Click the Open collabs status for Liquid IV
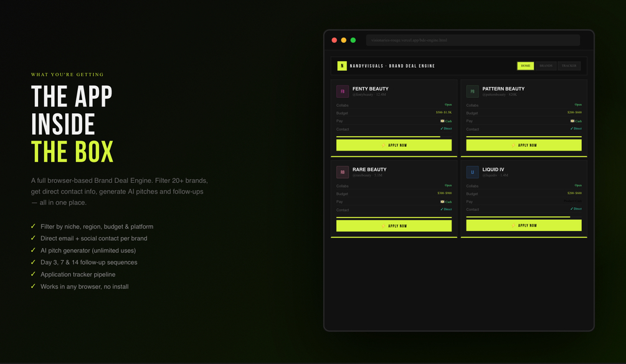Screen dimensions: 626x364 pyautogui.click(x=578, y=185)
